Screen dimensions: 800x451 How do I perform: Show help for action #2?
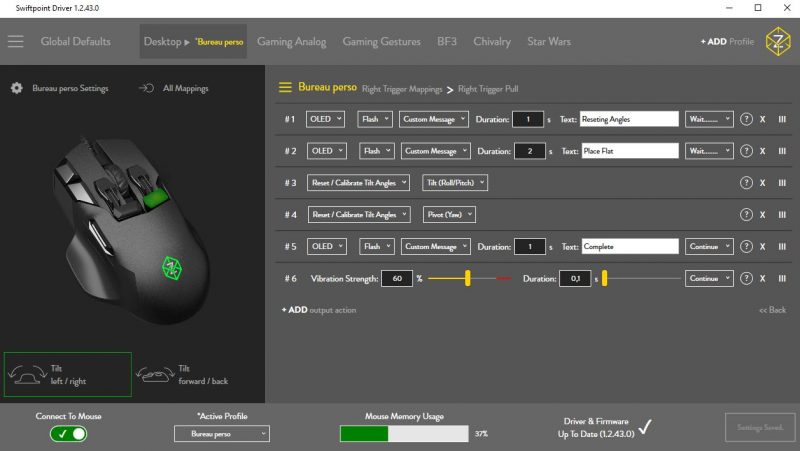pyautogui.click(x=746, y=151)
